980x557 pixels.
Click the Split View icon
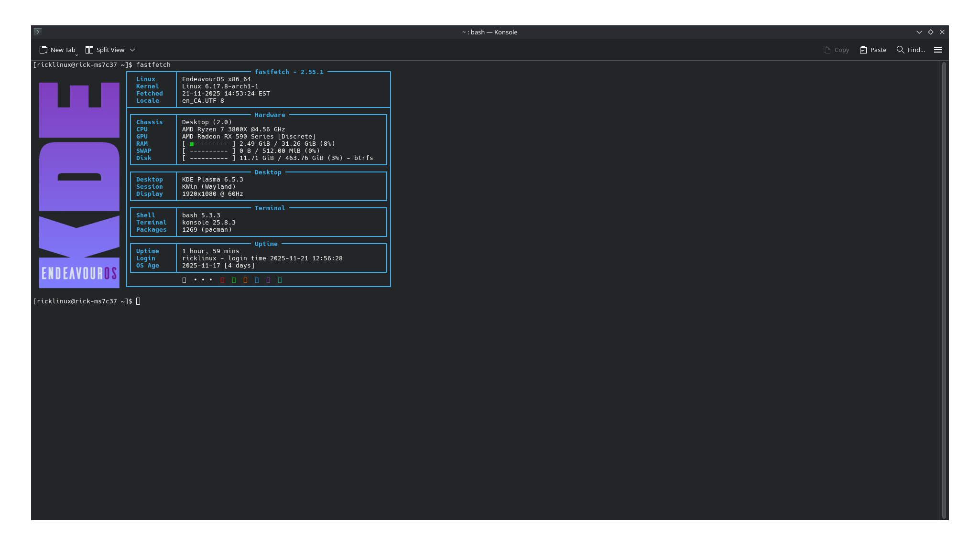(x=89, y=50)
